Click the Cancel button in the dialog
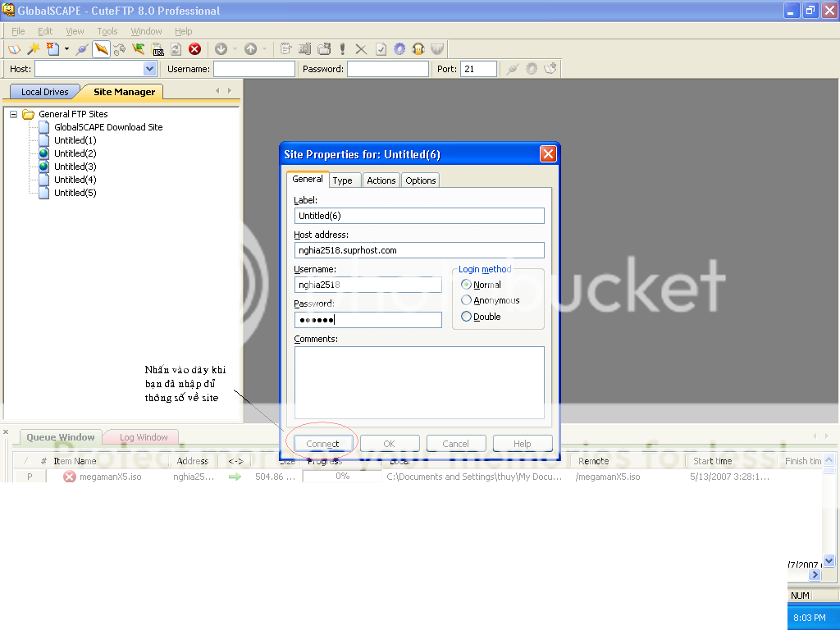The width and height of the screenshot is (840, 630). pyautogui.click(x=455, y=444)
